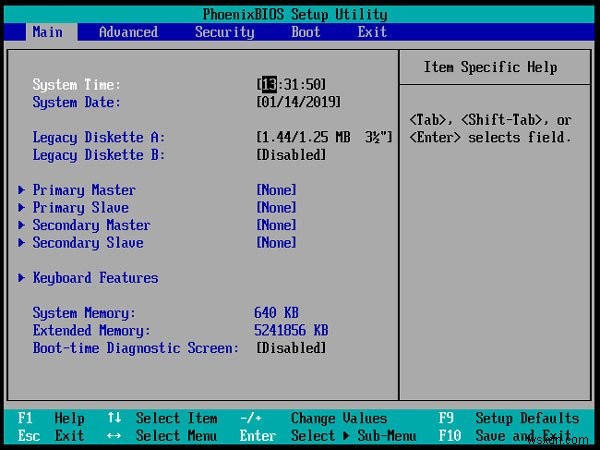Viewport: 600px width, 450px height.
Task: Change the Legacy Diskette B Disabled value
Action: click(291, 155)
